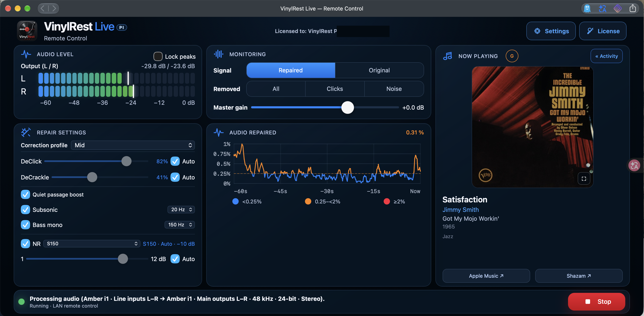Viewport: 644px width, 316px height.
Task: Click the -29.8 dB / -23.6 dB readout
Action: point(168,66)
